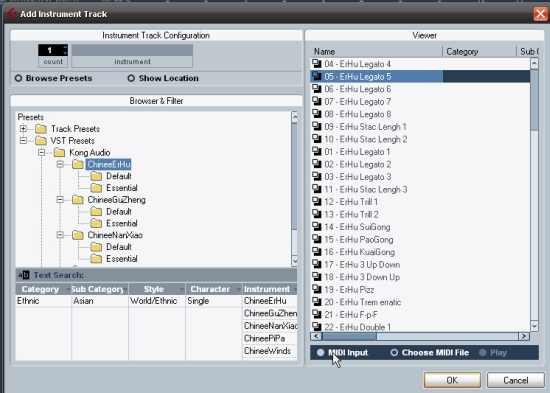Click the VST Presets folder icon
This screenshot has height=393, width=550.
coord(41,141)
